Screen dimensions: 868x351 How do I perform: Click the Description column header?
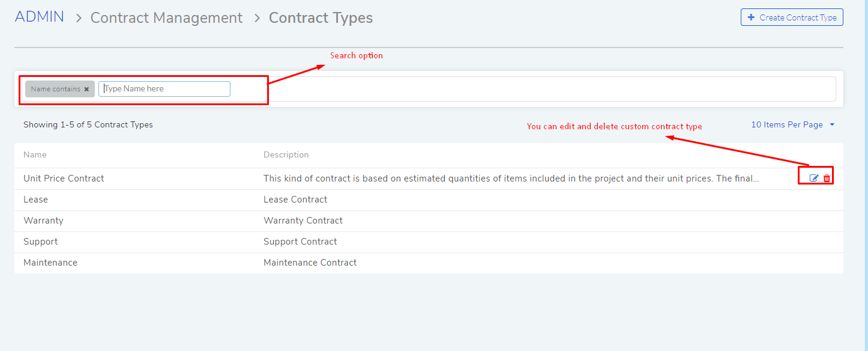click(x=286, y=155)
